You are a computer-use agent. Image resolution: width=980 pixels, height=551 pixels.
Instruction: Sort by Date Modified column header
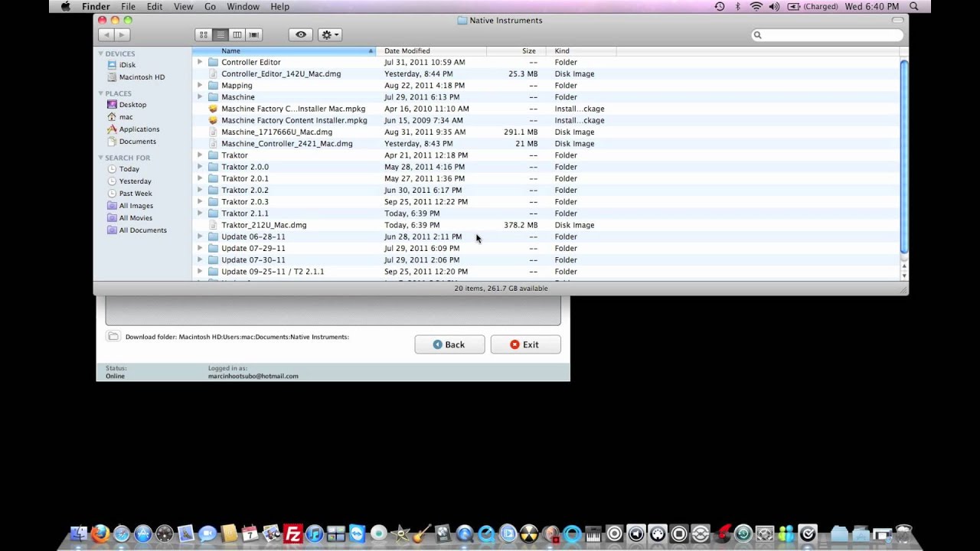coord(431,51)
